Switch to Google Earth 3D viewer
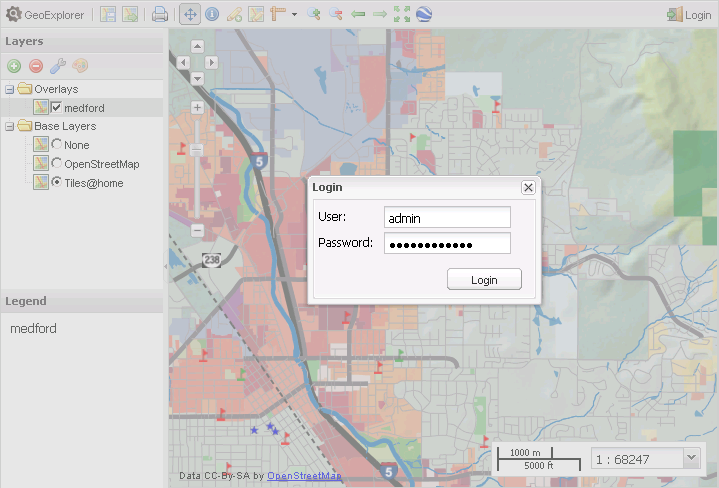The width and height of the screenshot is (719, 488). pyautogui.click(x=424, y=14)
